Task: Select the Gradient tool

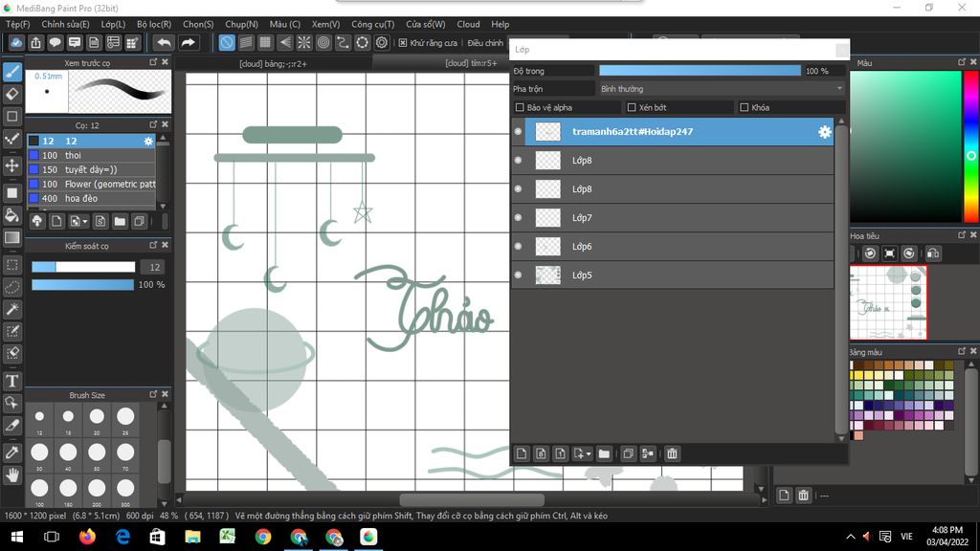Action: (11, 238)
